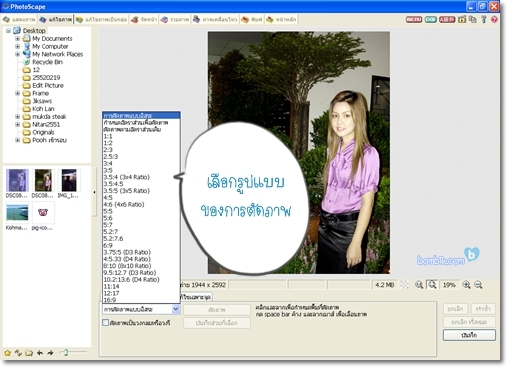Open the Viewer tab (แสดงภาพ)

pyautogui.click(x=19, y=19)
